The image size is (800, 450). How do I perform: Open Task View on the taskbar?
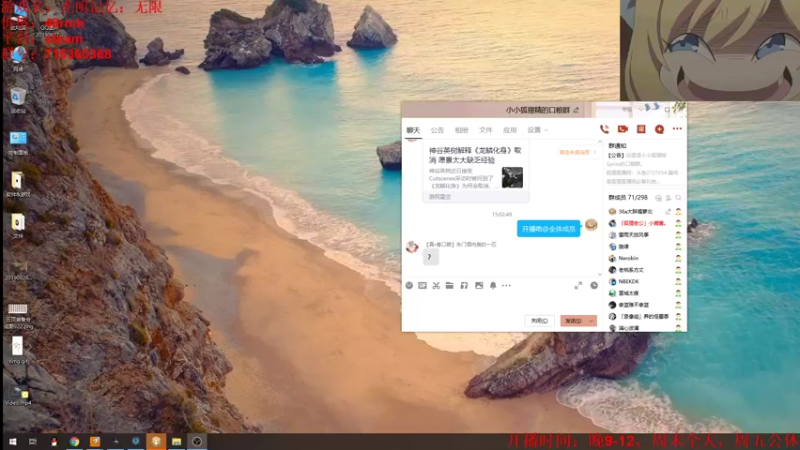33,442
